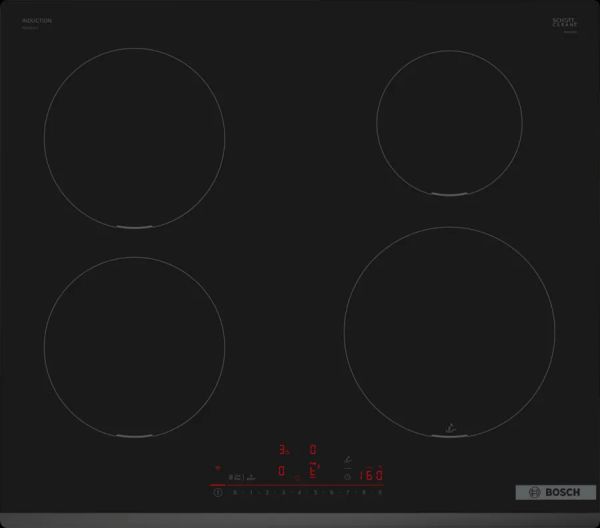Viewport: 600px width, 528px height.
Task: Set power level 9 on slider
Action: coord(380,493)
